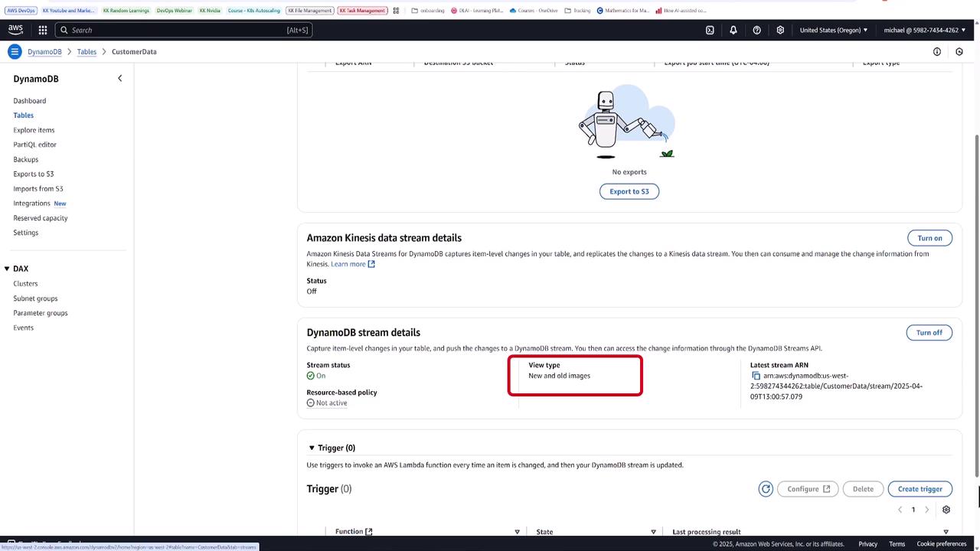
Task: Turn off the DynamoDB stream
Action: tap(929, 333)
